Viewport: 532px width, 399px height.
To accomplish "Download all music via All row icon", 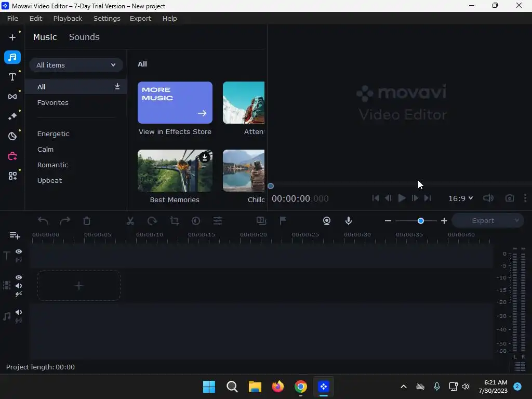I will click(117, 87).
